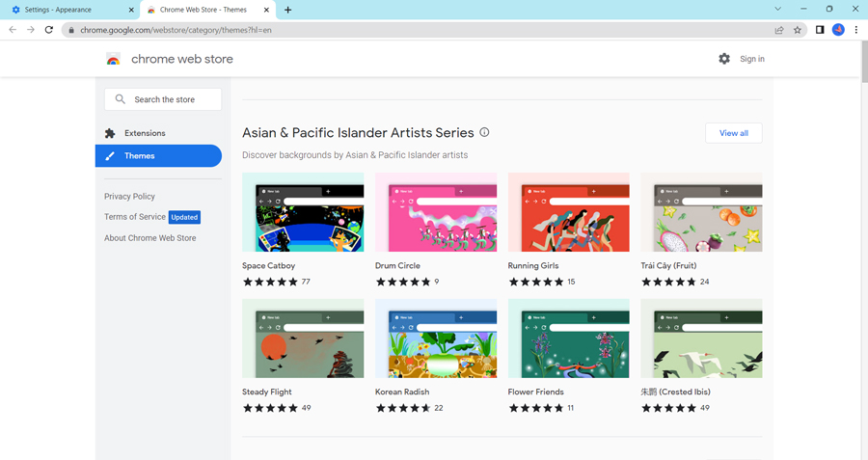Go back using the browser back arrow

(x=13, y=30)
